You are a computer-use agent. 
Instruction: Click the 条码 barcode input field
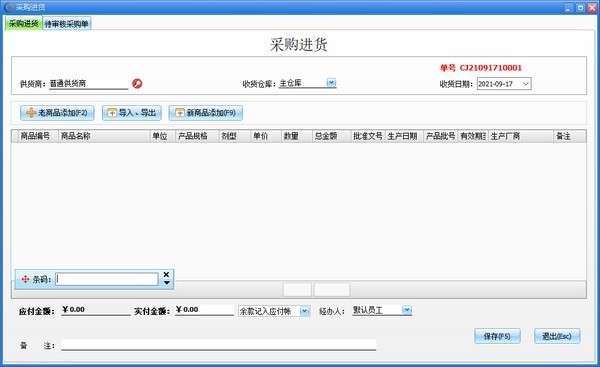point(107,279)
